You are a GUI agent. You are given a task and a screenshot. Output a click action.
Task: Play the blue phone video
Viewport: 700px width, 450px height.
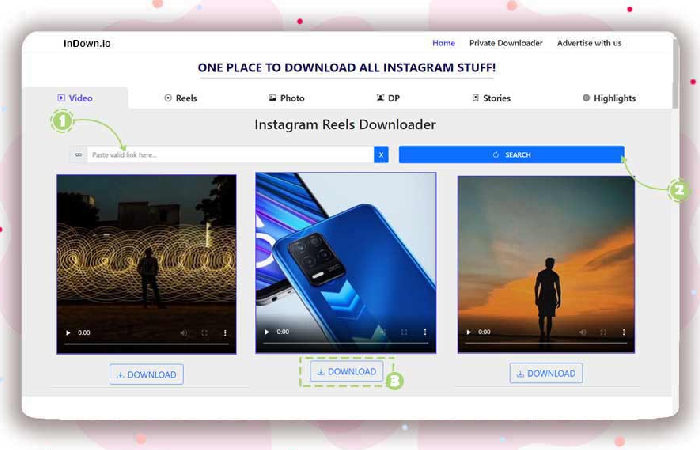[267, 332]
